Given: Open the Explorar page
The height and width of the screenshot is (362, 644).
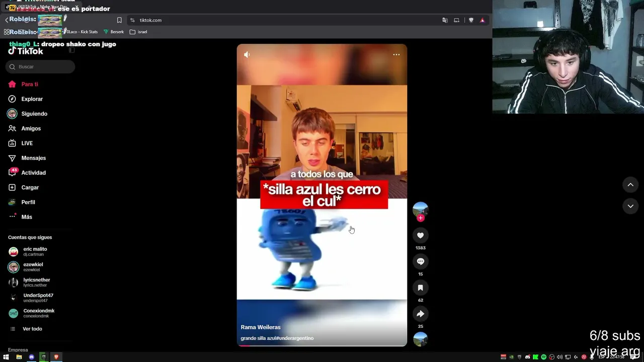Looking at the screenshot, I should 26,99.
